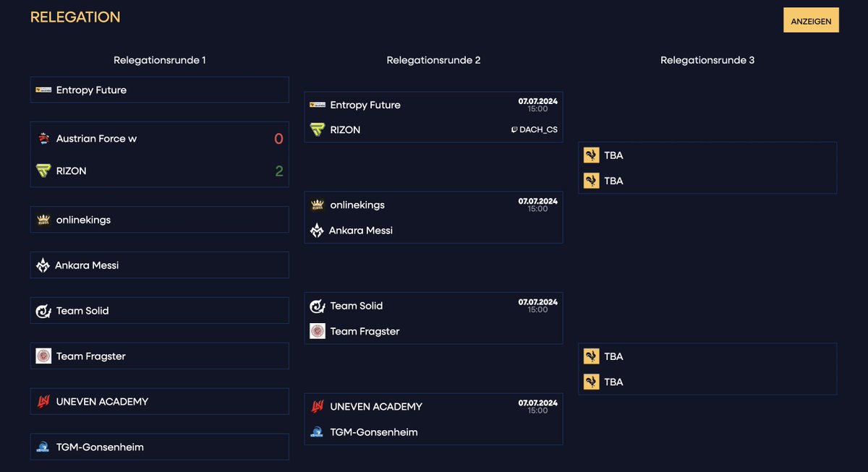The height and width of the screenshot is (472, 868).
Task: Click TGM-Gonsenheim logo in Relegationsrunde 2
Action: (317, 432)
